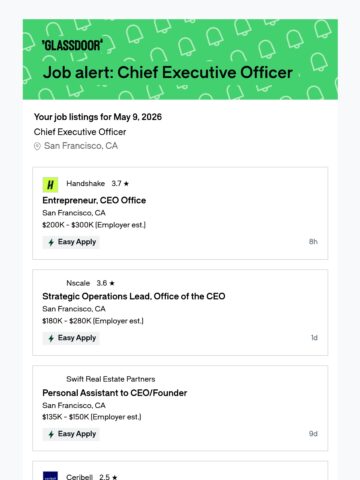Click the $200K - $300K salary estimate
The image size is (360, 480).
click(94, 225)
